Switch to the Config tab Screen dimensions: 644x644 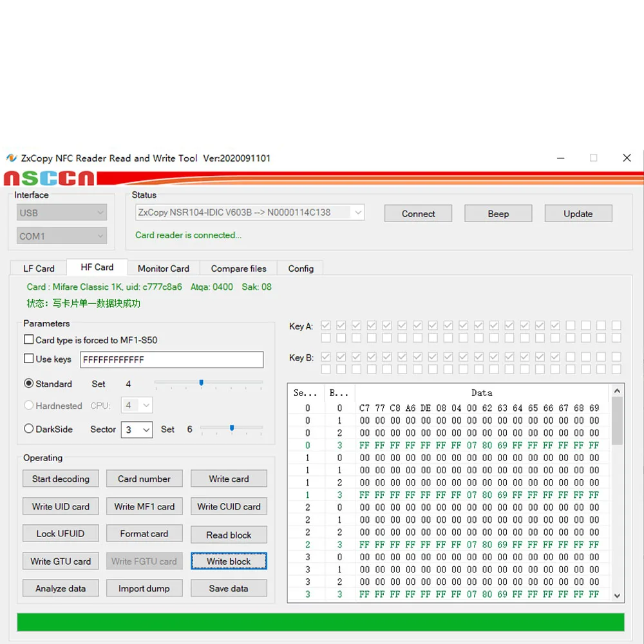coord(301,268)
